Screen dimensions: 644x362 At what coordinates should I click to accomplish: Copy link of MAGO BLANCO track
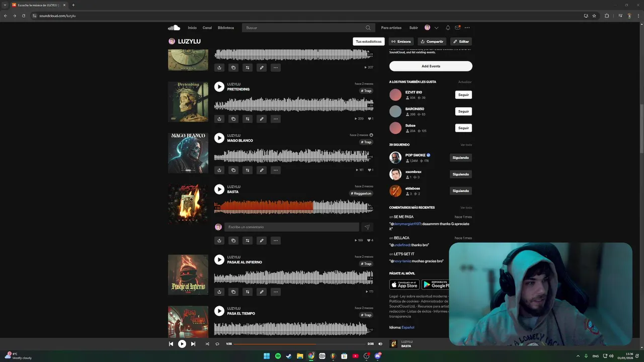tap(233, 170)
